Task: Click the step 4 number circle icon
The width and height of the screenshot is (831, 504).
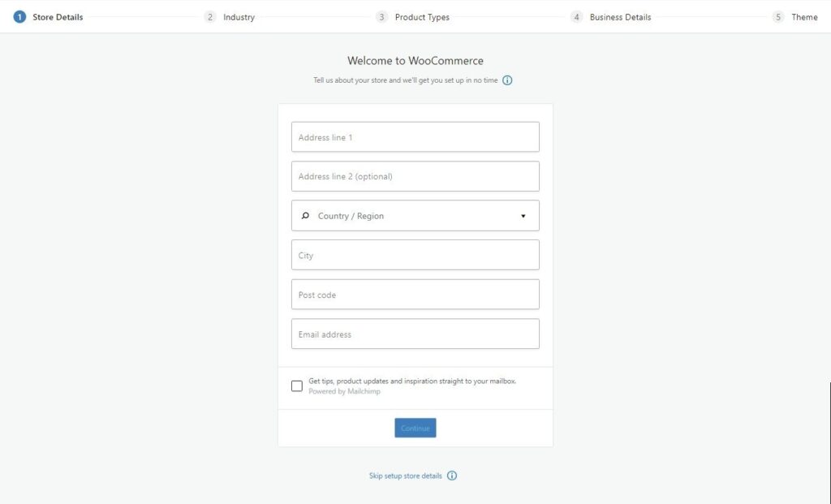Action: coord(576,17)
